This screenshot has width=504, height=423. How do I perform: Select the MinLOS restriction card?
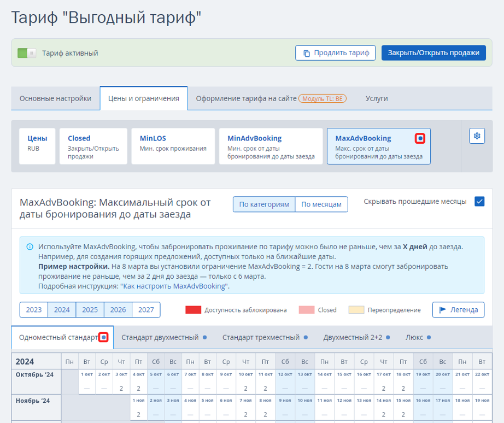point(173,146)
